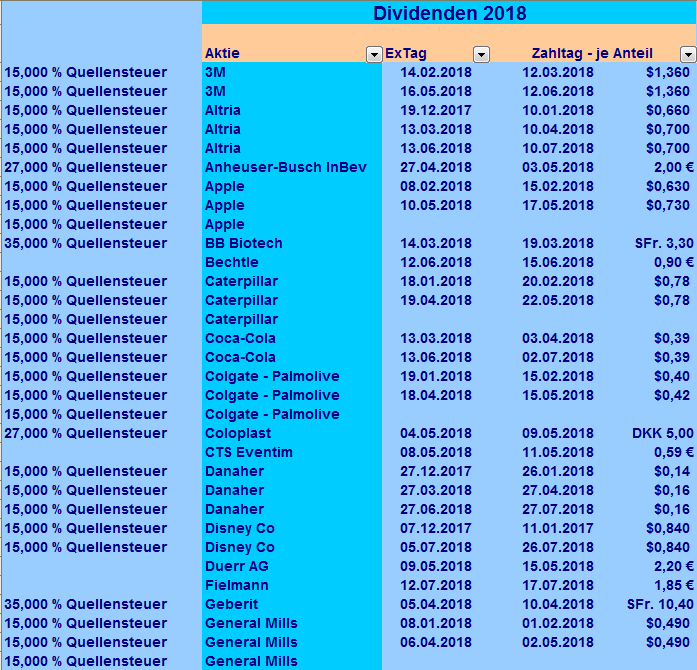Click the Zahltag date 17.07.2018
The width and height of the screenshot is (697, 670).
pyautogui.click(x=558, y=585)
